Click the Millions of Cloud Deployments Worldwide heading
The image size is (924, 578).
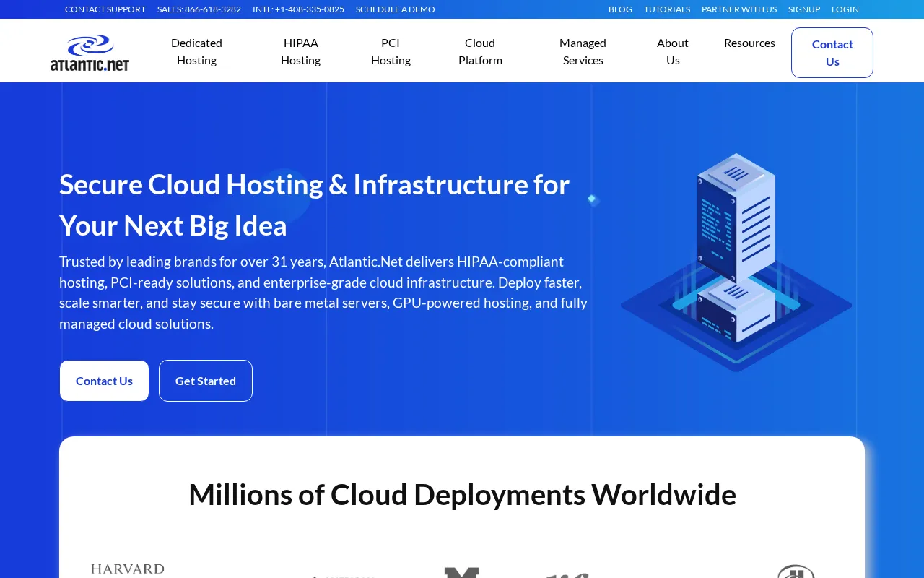pos(462,494)
